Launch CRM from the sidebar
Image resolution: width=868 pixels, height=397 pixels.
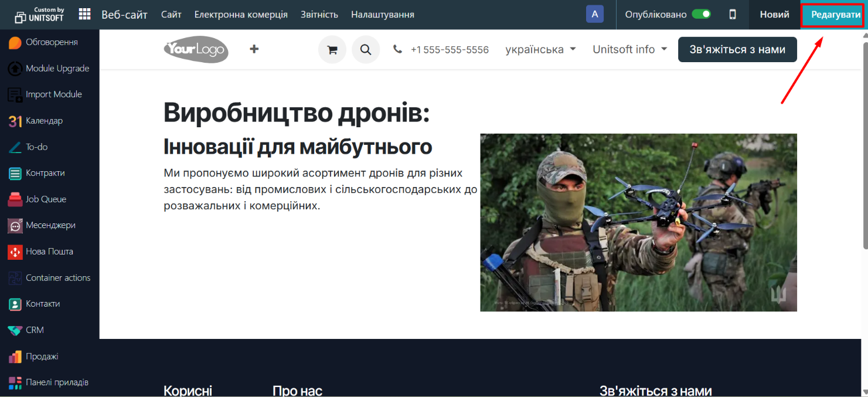click(15, 330)
